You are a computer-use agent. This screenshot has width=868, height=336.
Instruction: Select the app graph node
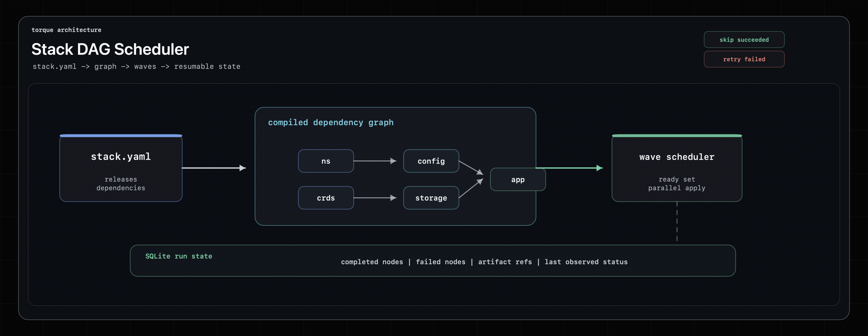click(x=518, y=179)
